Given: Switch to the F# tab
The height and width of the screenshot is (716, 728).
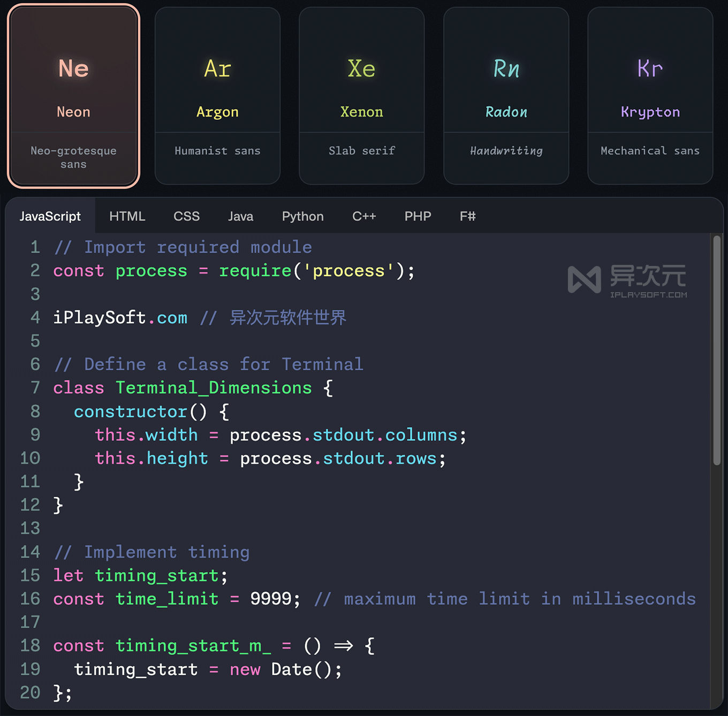Looking at the screenshot, I should [467, 216].
